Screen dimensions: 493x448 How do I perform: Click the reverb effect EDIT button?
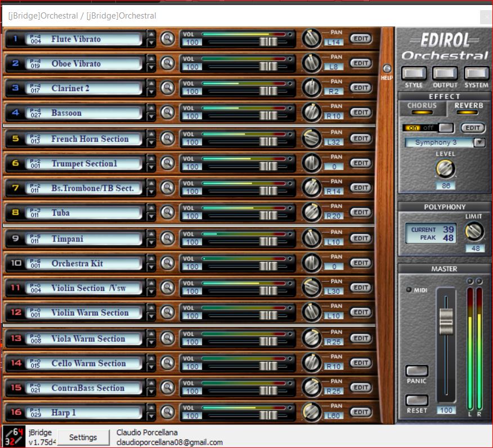click(473, 128)
